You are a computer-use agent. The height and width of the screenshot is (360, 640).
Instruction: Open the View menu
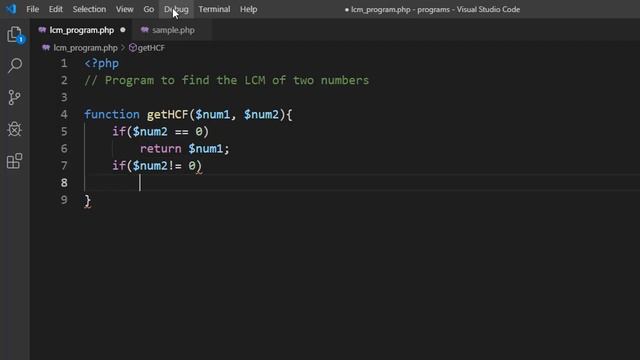124,9
